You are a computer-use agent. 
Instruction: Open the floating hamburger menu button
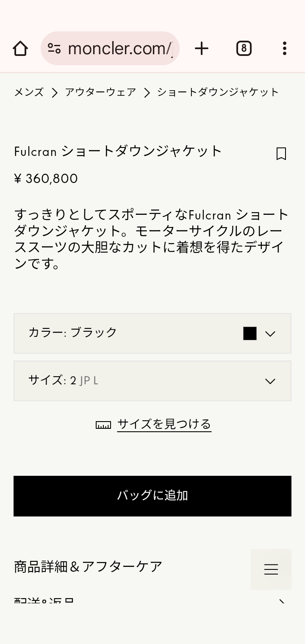point(271,569)
